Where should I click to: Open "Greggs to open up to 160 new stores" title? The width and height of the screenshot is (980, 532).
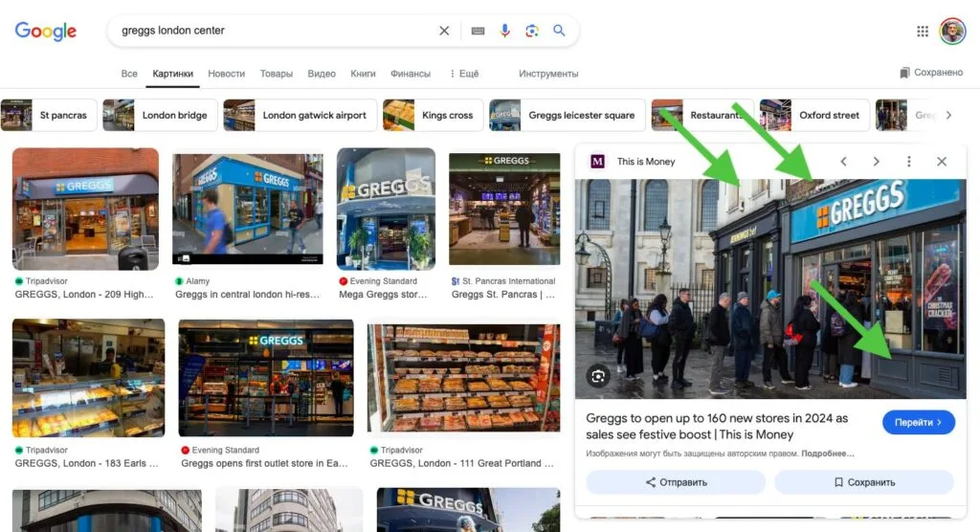tap(717, 427)
